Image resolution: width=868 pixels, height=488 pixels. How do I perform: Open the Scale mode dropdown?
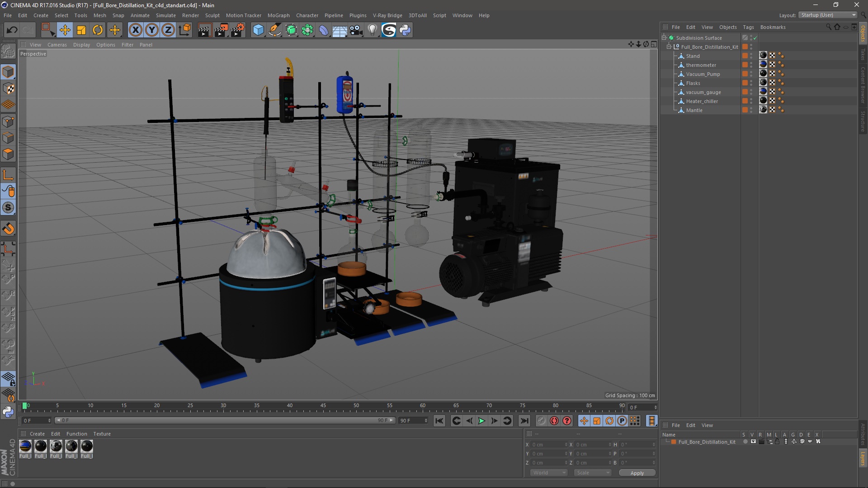click(x=593, y=473)
